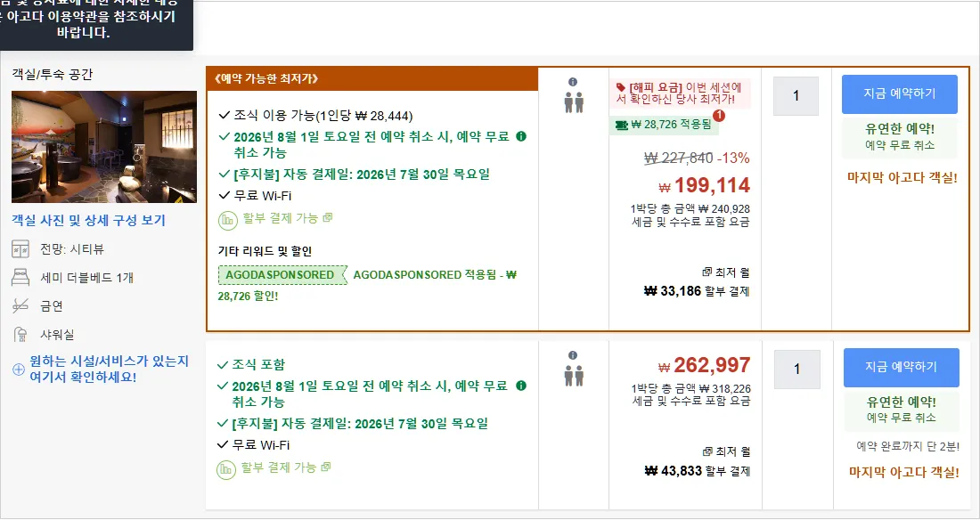Click the non-smoking (금연) icon
980x520 pixels.
coord(20,306)
